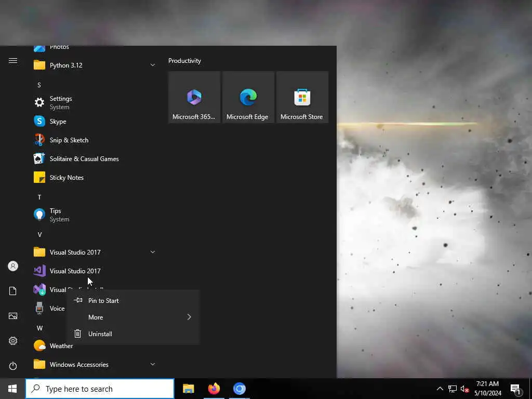Jump to letter W section header
Viewport: 532px width, 399px height.
39,328
